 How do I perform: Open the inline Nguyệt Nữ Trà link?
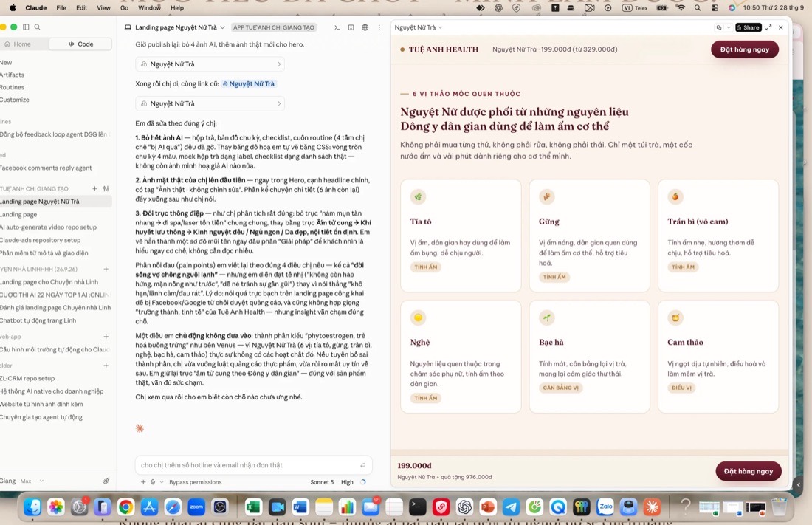[x=249, y=84]
